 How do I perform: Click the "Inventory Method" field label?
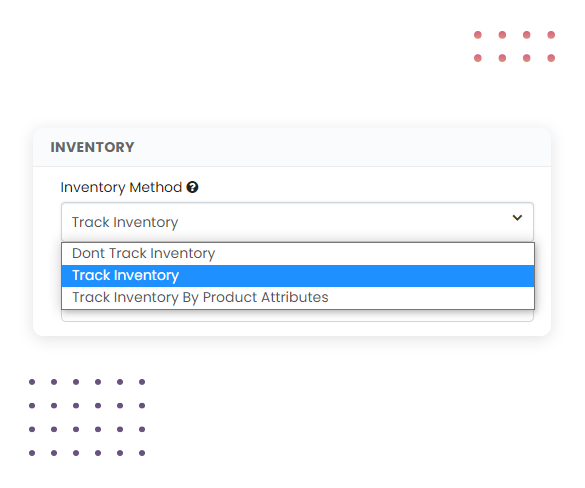point(121,187)
